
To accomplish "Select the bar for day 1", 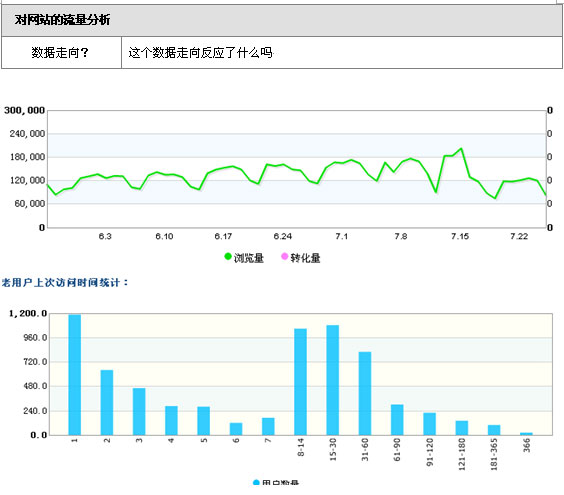I will coord(74,374).
